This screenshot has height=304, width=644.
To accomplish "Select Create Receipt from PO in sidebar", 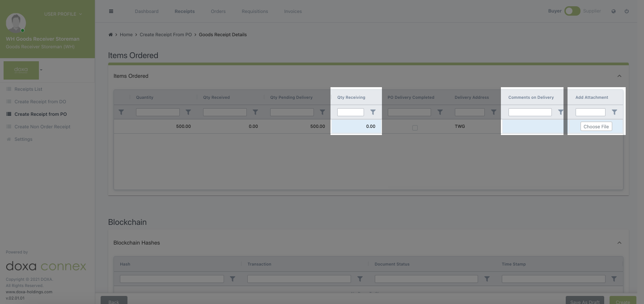I will (41, 114).
